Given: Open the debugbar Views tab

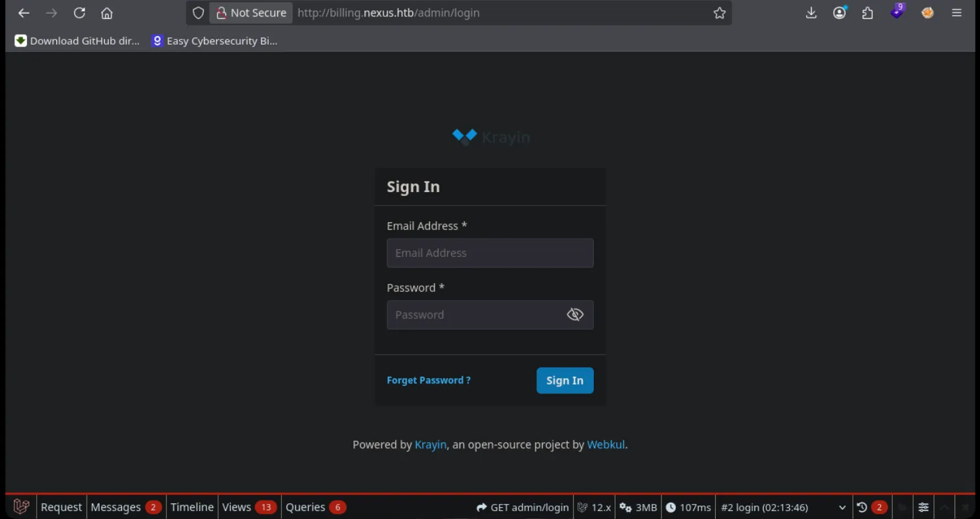Looking at the screenshot, I should [x=249, y=507].
